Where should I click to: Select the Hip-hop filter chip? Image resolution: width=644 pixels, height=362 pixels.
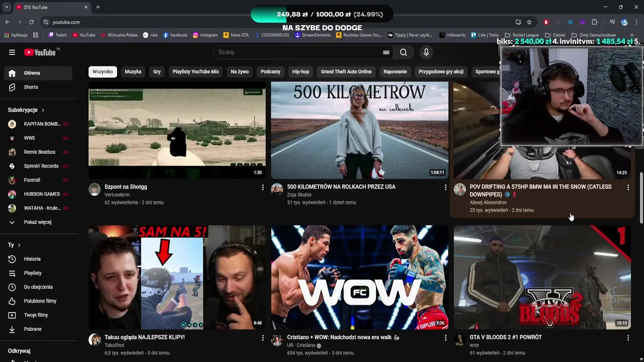300,71
